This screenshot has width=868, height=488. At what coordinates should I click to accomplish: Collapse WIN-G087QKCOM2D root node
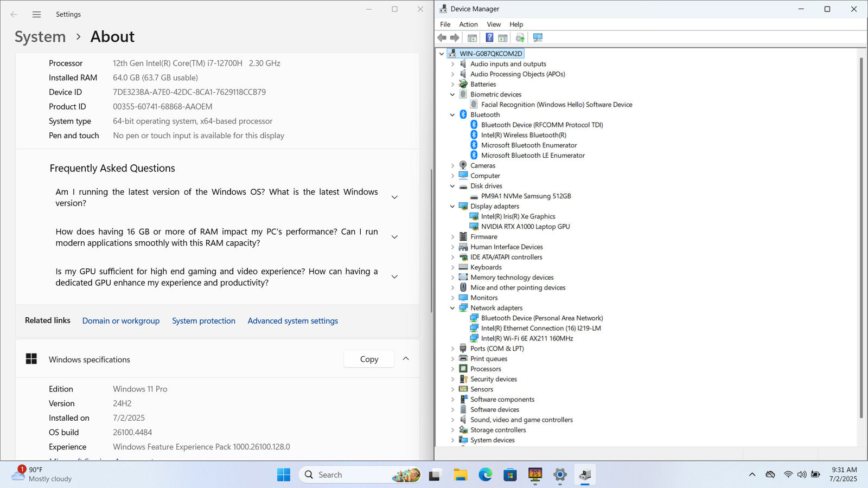[x=442, y=54]
